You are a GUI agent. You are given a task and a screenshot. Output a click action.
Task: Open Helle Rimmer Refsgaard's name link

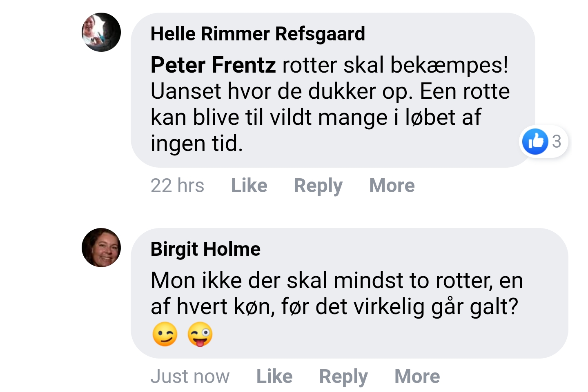(x=258, y=34)
